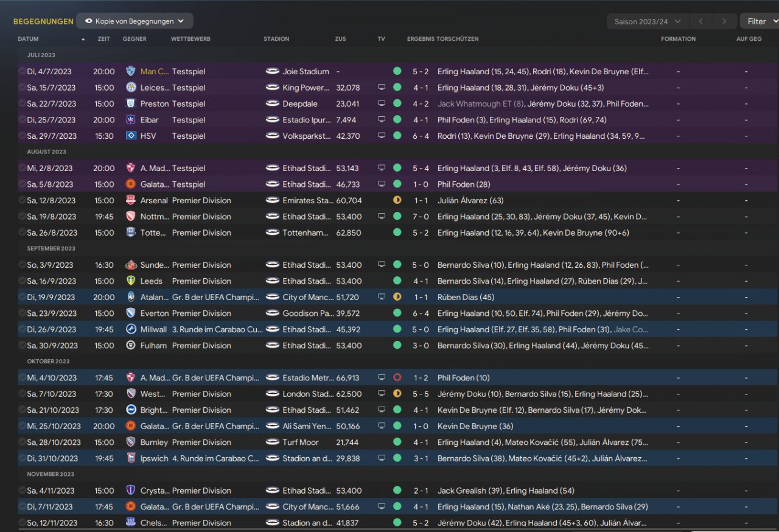Click the Millwall club badge icon
Viewport: 779px width, 532px height.
pyautogui.click(x=130, y=329)
